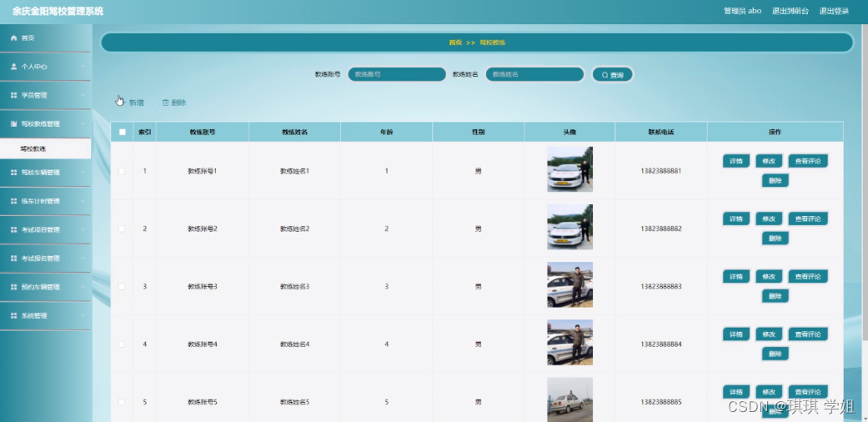Screen dimensions: 868x422
Task: Open the avatar photo of 教练姓名2
Action: pos(569,227)
